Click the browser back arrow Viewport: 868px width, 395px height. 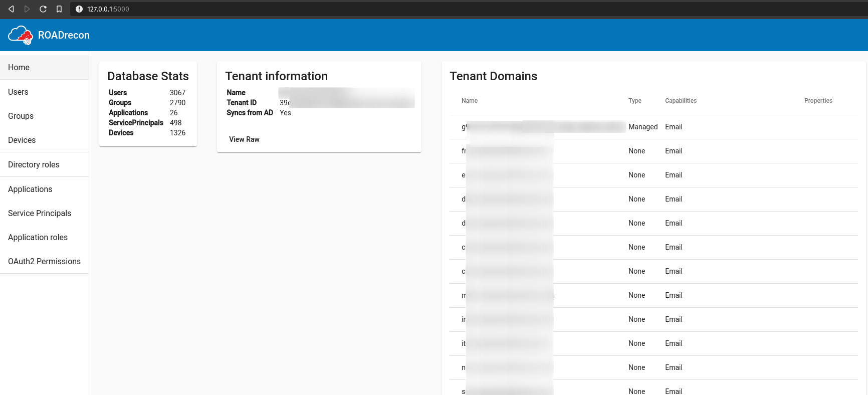11,9
